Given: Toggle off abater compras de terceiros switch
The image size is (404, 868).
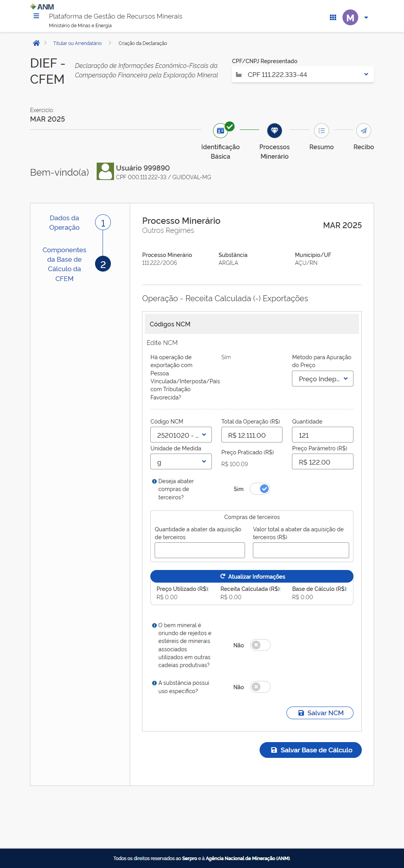Looking at the screenshot, I should coord(260,489).
